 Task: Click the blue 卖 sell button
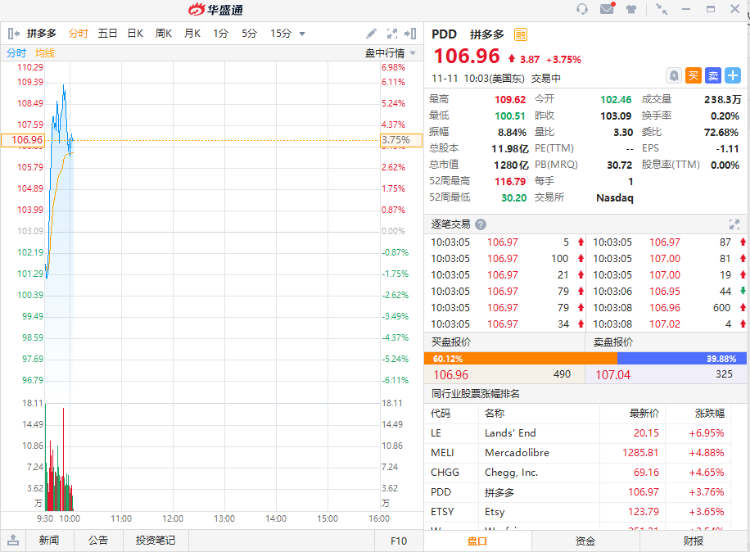(713, 75)
